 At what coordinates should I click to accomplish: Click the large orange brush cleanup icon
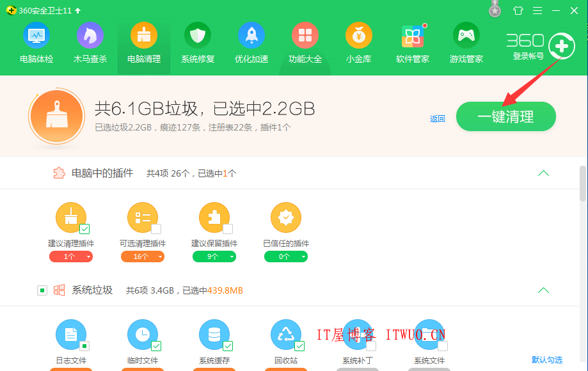[x=57, y=116]
